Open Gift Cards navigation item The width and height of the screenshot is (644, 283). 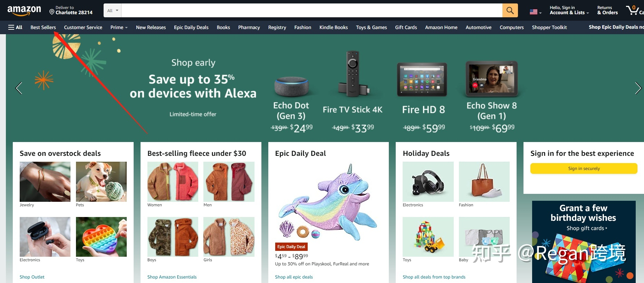click(406, 27)
